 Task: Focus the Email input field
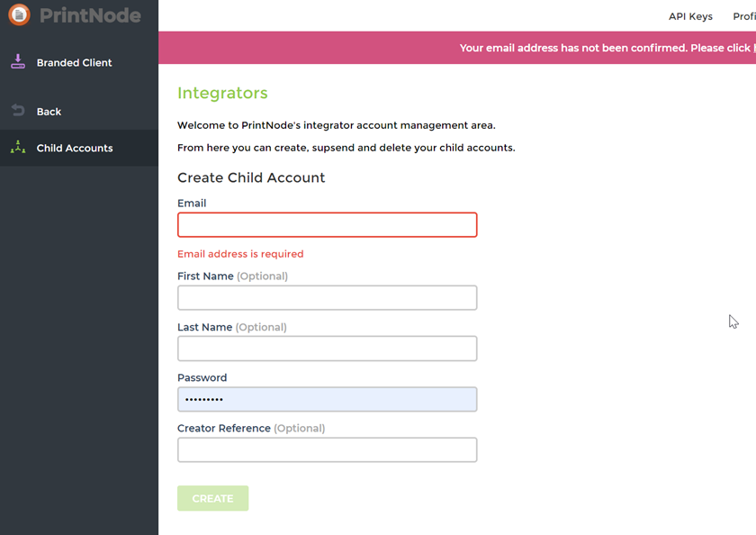[327, 224]
